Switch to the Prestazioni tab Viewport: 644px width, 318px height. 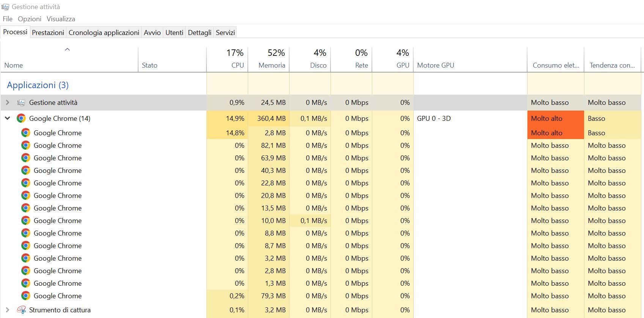pyautogui.click(x=48, y=33)
